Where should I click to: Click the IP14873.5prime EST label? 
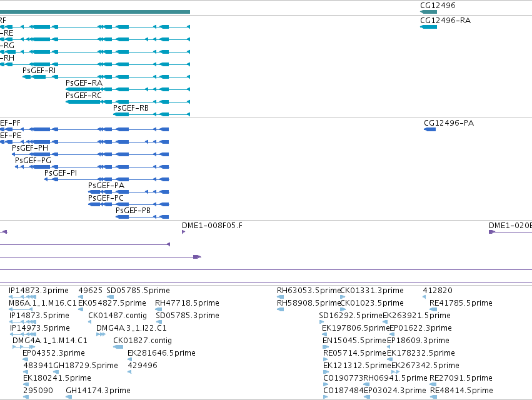tap(39, 316)
